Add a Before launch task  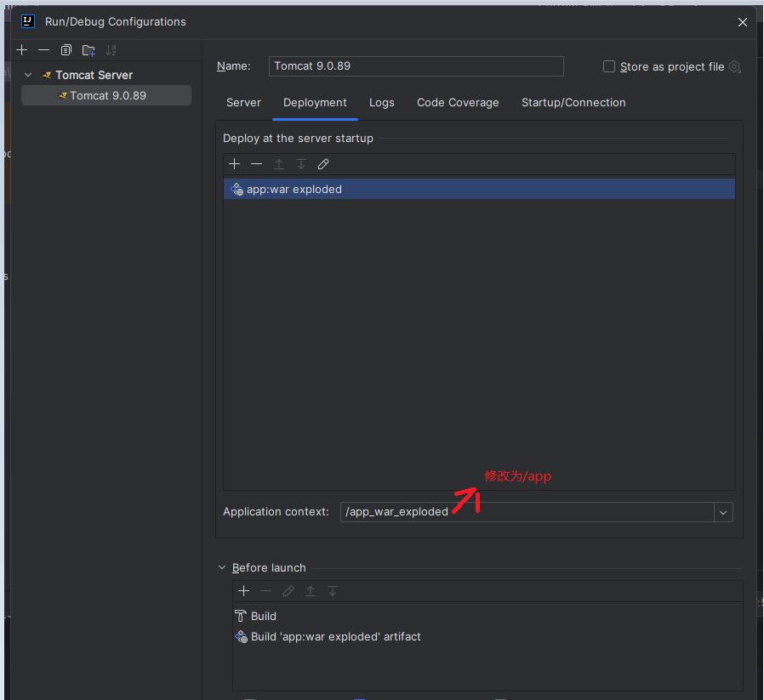coord(244,591)
